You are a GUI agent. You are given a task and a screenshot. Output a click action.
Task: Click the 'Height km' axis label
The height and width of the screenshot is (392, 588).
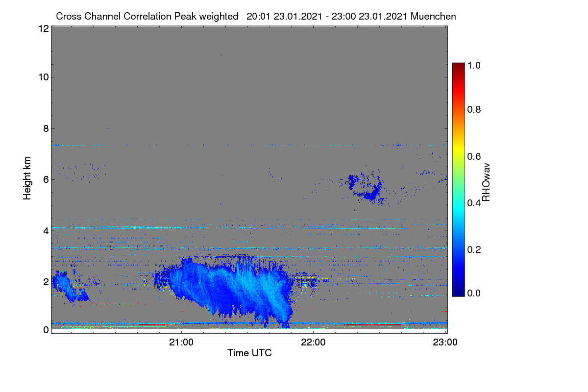(27, 179)
